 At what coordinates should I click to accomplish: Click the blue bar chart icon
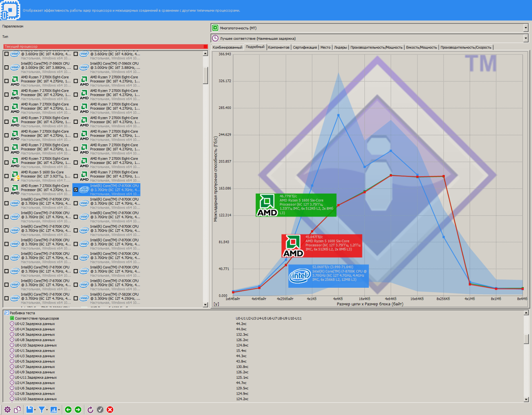click(54, 410)
